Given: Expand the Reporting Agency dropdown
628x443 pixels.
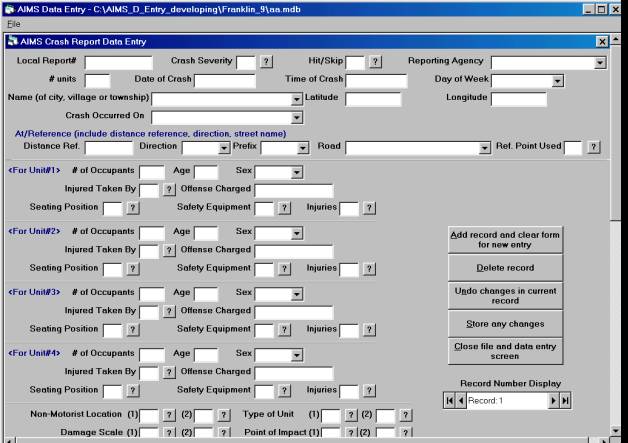Looking at the screenshot, I should click(x=600, y=63).
